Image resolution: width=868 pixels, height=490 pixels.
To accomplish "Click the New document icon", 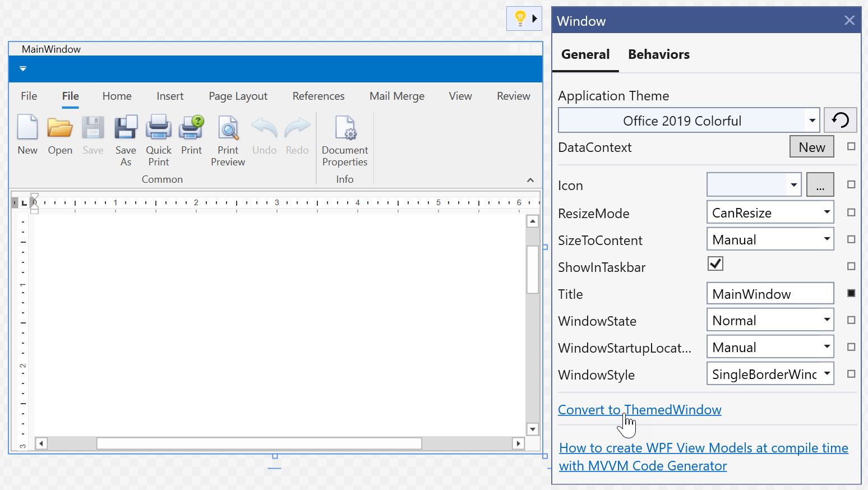I will click(27, 127).
